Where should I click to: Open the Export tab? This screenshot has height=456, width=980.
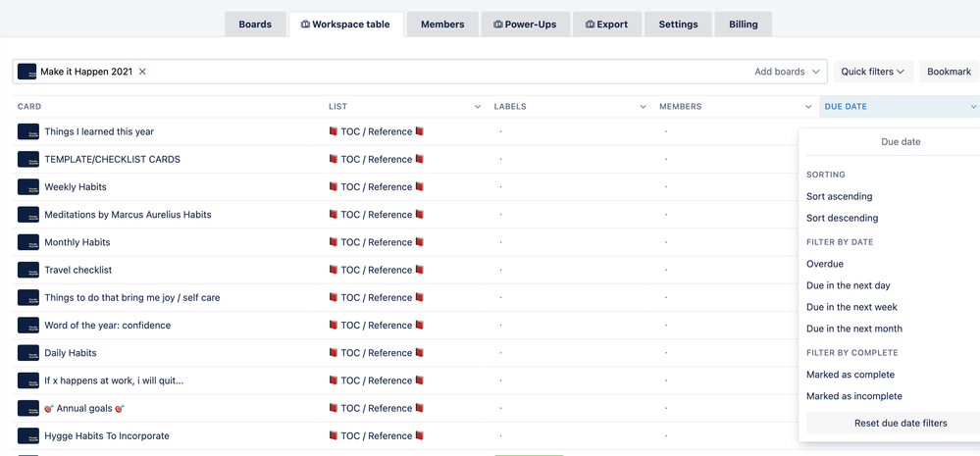[x=607, y=25]
